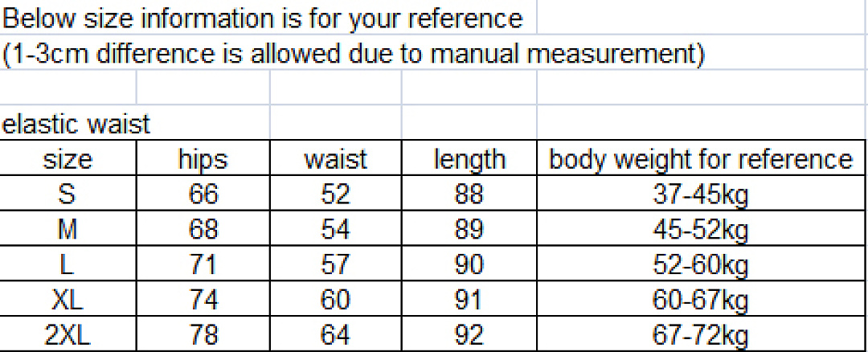Select the waist value 64 cell

pos(335,334)
